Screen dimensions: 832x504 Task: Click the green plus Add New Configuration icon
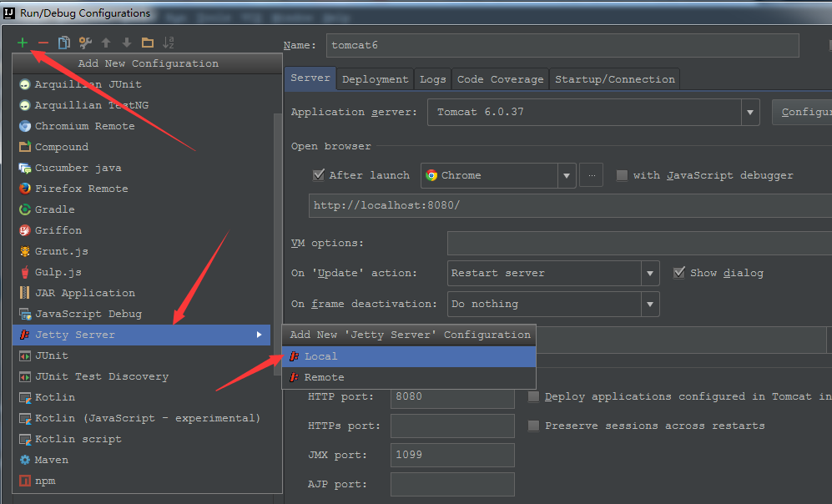click(23, 43)
